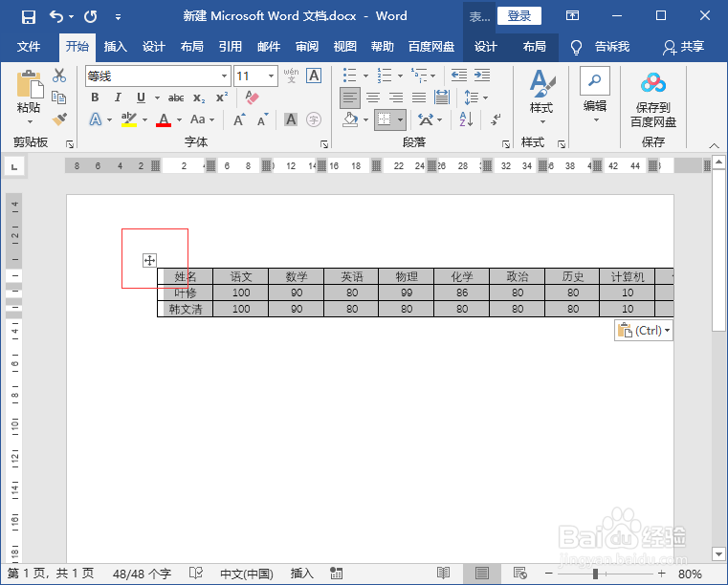The image size is (728, 585).
Task: Show paragraph marks icon
Action: [496, 119]
